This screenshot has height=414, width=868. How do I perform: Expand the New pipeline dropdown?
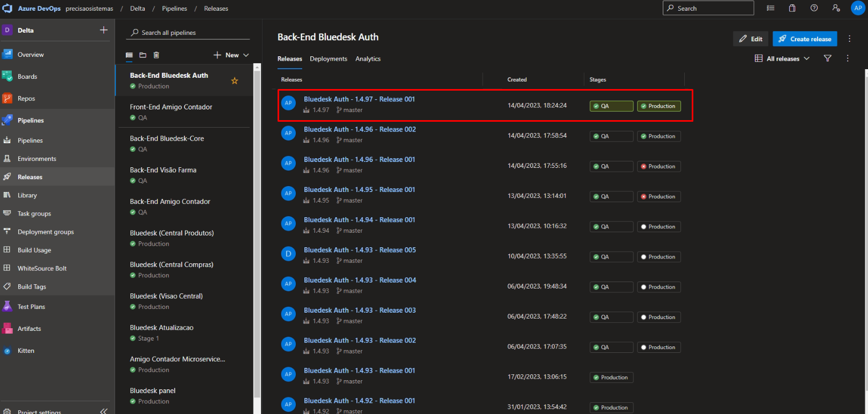coord(231,55)
